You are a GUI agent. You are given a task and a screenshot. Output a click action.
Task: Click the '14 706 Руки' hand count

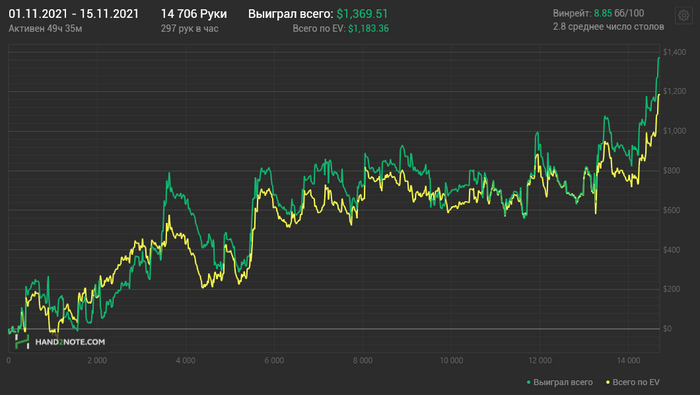(x=194, y=14)
